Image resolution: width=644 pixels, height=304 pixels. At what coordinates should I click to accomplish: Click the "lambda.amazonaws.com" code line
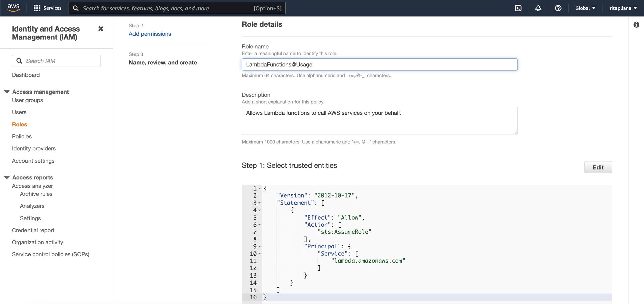pos(368,261)
